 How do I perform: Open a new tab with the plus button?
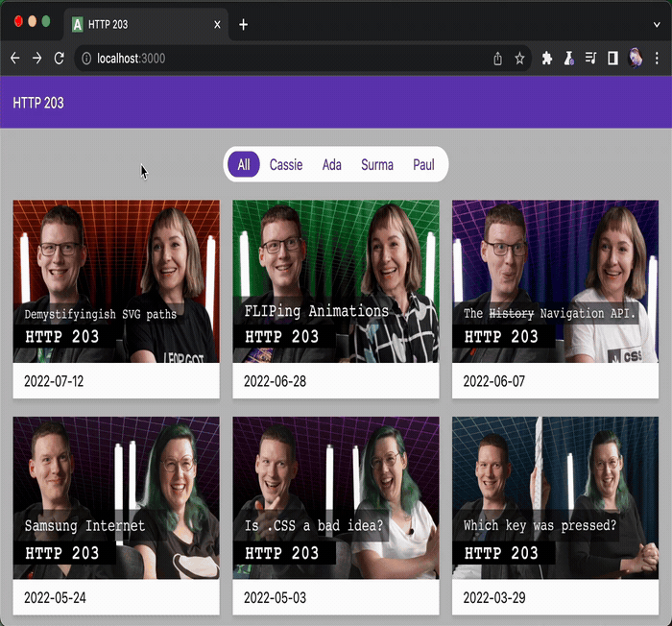point(244,25)
